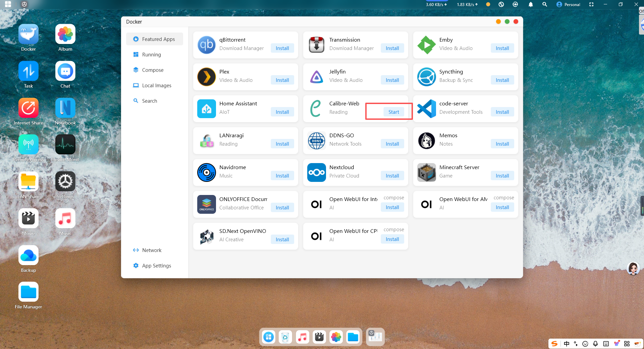This screenshot has width=644, height=349.
Task: Start Calibre-Web
Action: pos(394,112)
